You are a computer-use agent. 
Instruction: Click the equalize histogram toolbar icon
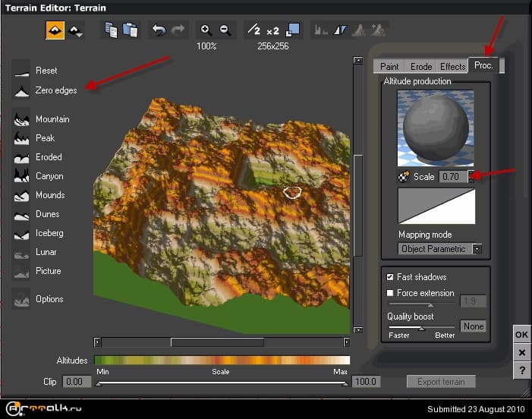pos(320,30)
